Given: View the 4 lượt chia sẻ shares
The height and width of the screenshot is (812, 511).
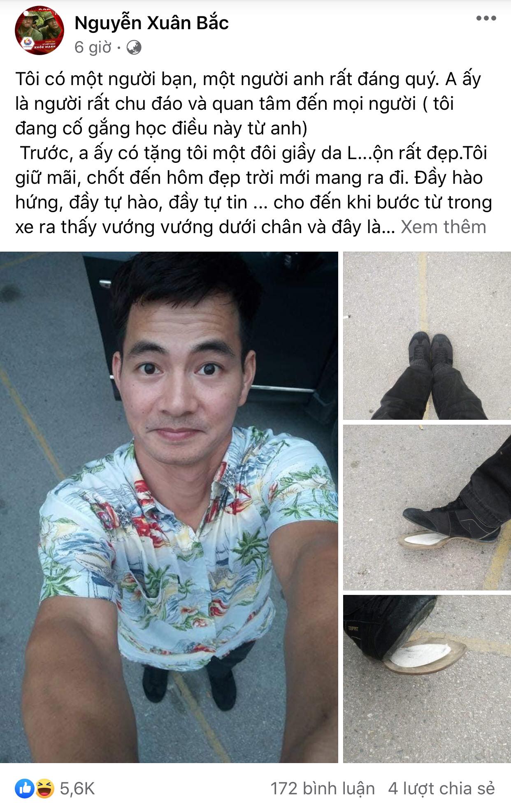Looking at the screenshot, I should (x=441, y=789).
